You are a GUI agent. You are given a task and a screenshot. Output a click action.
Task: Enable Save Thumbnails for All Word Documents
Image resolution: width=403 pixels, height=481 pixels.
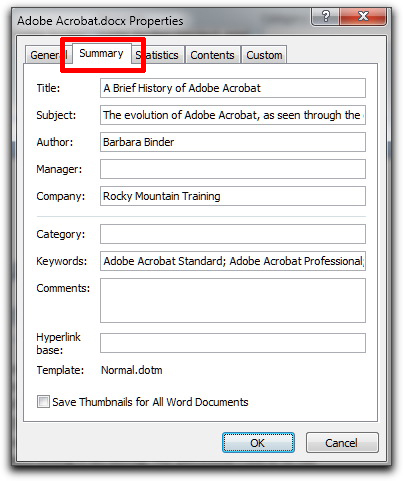point(43,402)
